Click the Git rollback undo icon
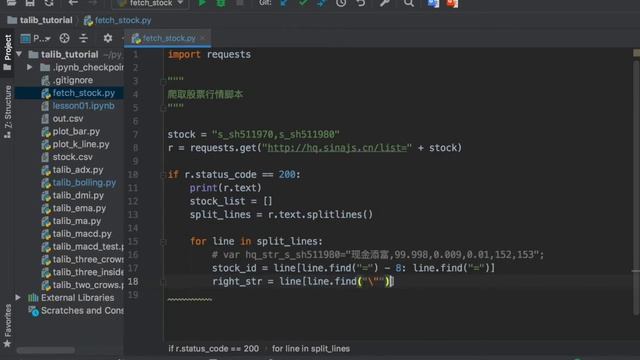 click(360, 3)
